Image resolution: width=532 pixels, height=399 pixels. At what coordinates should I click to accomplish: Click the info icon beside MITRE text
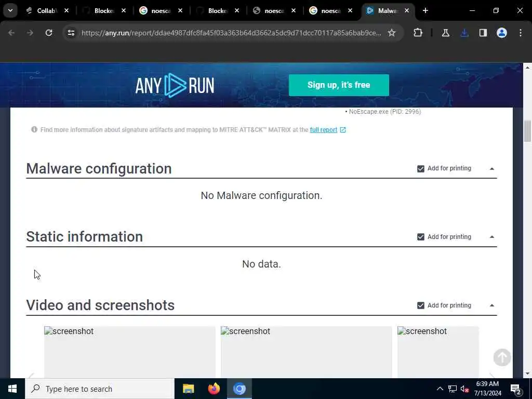click(x=34, y=129)
